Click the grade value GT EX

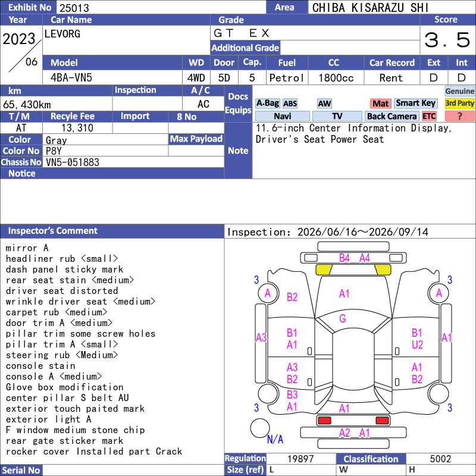point(242,33)
